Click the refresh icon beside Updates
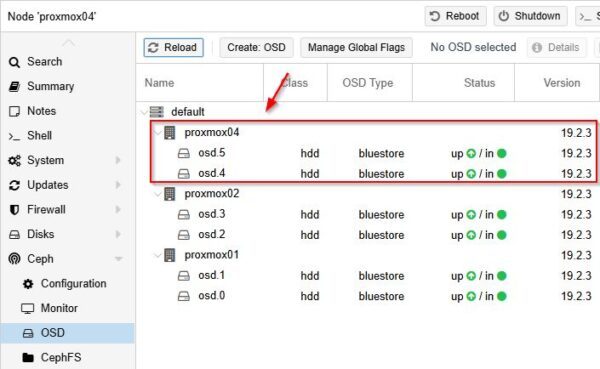600x369 pixels. (14, 185)
